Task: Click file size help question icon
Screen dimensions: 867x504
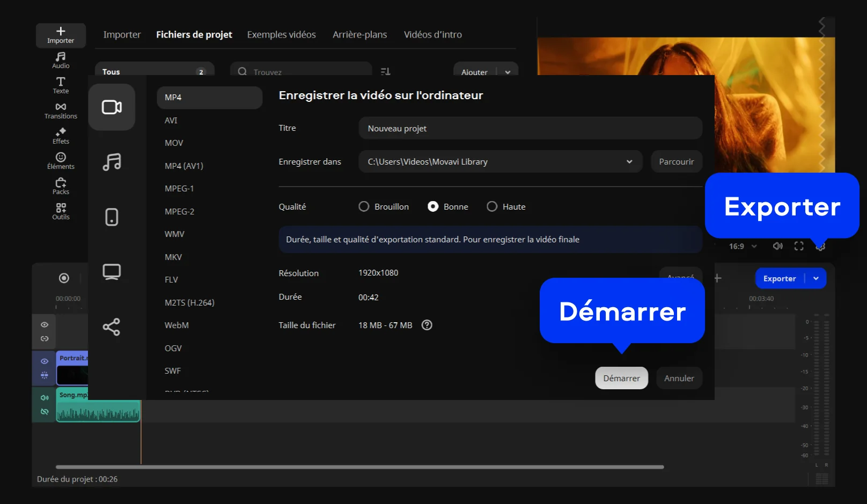Action: coord(427,325)
